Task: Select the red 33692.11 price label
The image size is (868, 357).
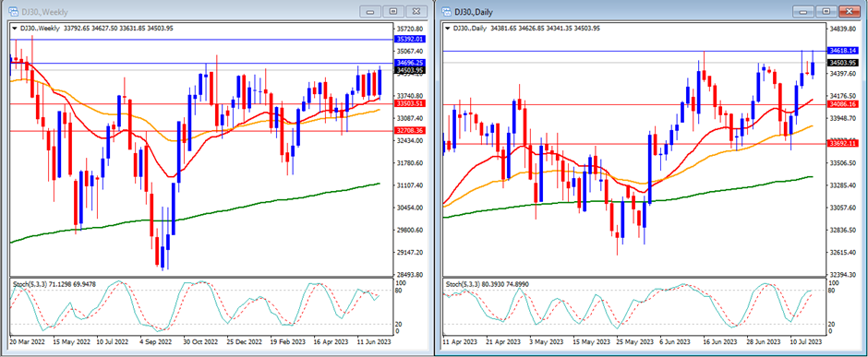Action: coord(842,144)
